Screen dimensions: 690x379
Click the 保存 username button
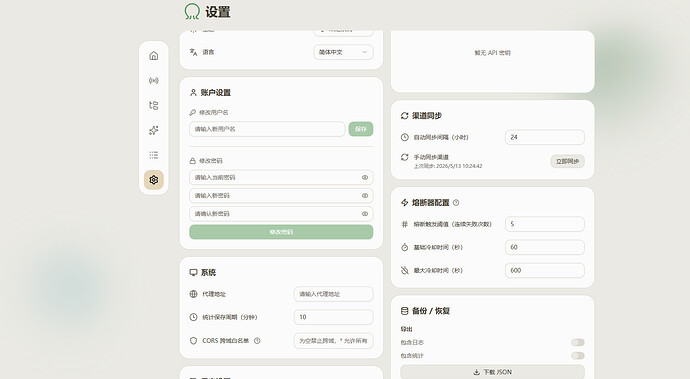[361, 129]
